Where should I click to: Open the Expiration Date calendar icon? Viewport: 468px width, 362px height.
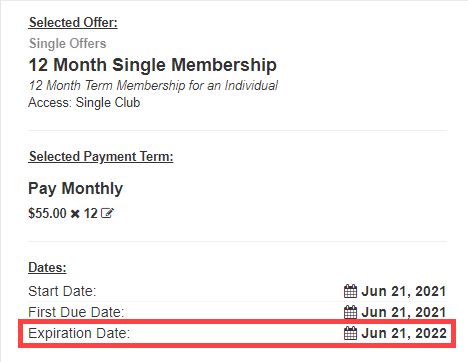350,333
